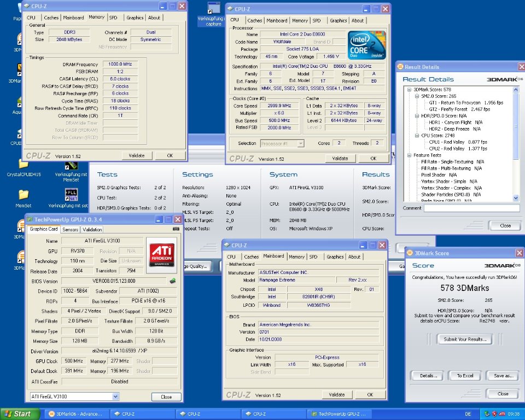Click the Core Speed 2999.9 MHz value
This screenshot has width=525, height=420.
pyautogui.click(x=279, y=106)
